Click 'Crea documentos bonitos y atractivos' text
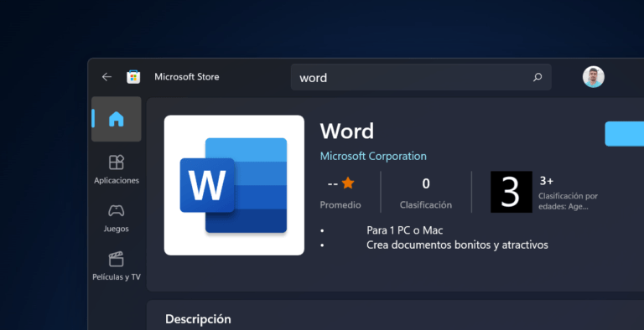The image size is (644, 330). tap(457, 245)
